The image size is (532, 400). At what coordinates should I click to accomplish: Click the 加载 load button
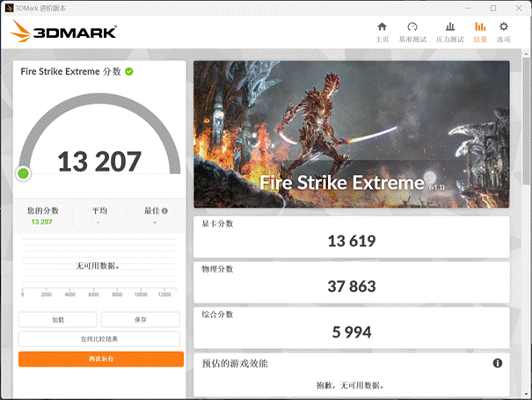(x=58, y=320)
